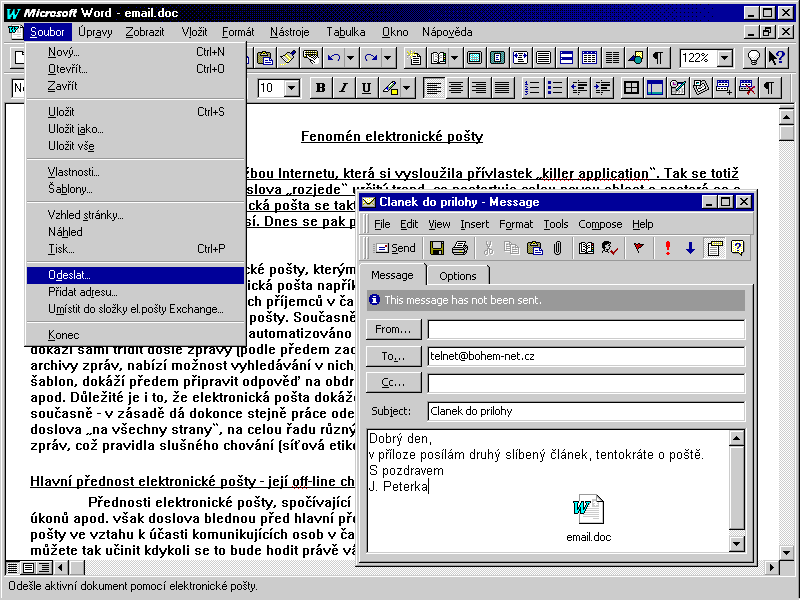The image size is (800, 600).
Task: Align text left in Word
Action: pyautogui.click(x=433, y=88)
